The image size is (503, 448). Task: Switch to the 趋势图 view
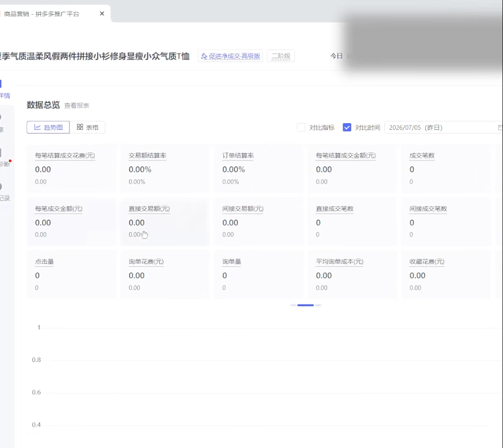click(48, 127)
